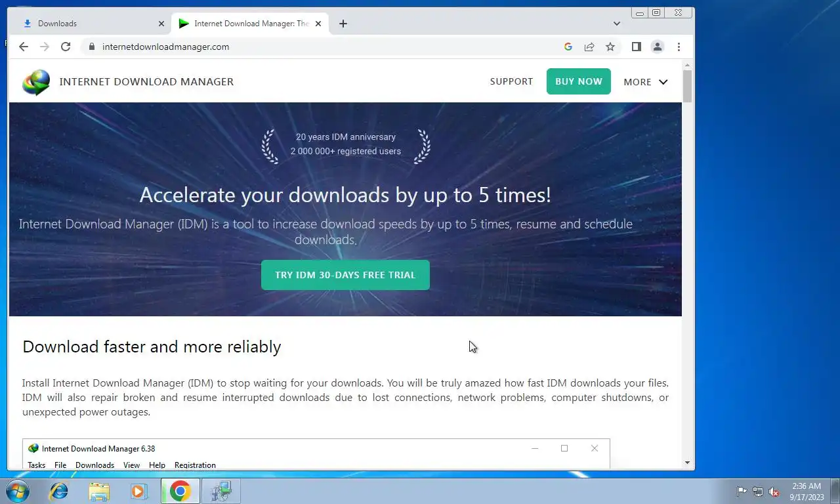Open Windows Explorer folder in taskbar
Image resolution: width=840 pixels, height=504 pixels.
tap(99, 491)
